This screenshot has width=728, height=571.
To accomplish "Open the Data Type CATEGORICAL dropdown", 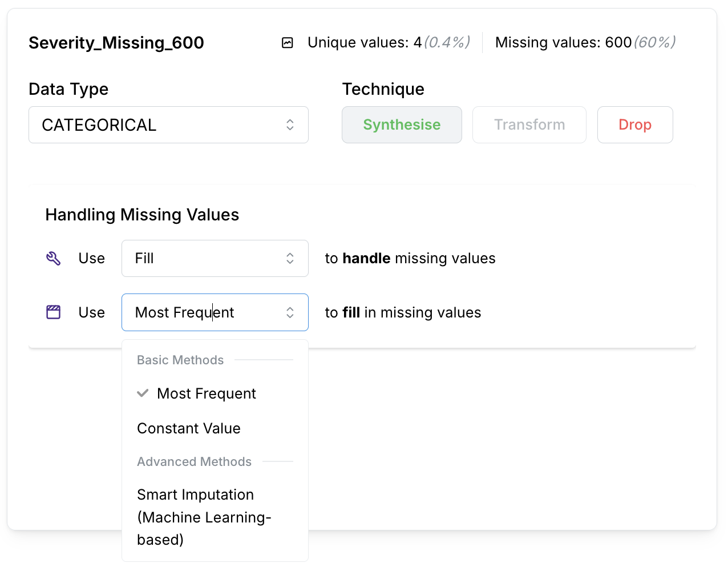I will [168, 124].
